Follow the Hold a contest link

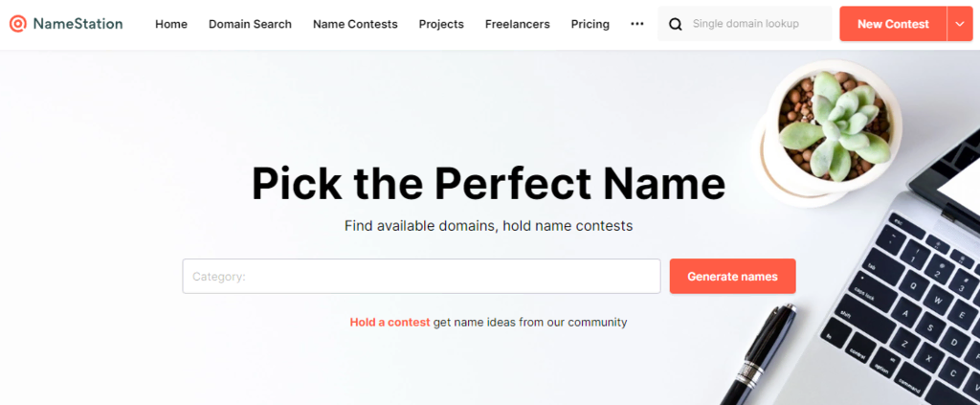click(x=390, y=323)
